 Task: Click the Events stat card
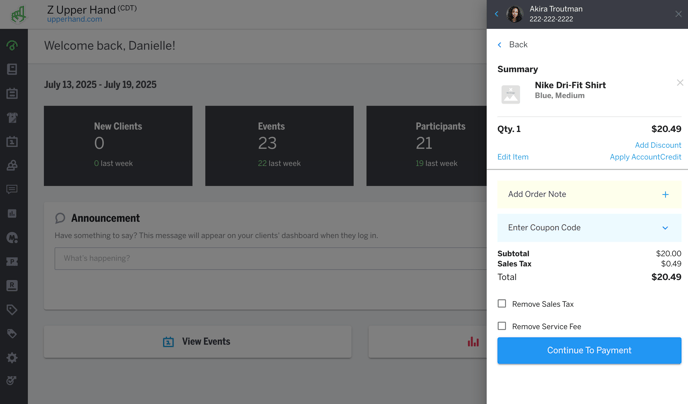[279, 146]
